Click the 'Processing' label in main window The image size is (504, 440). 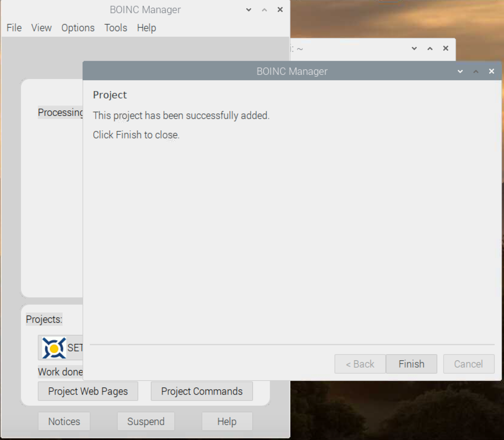60,112
